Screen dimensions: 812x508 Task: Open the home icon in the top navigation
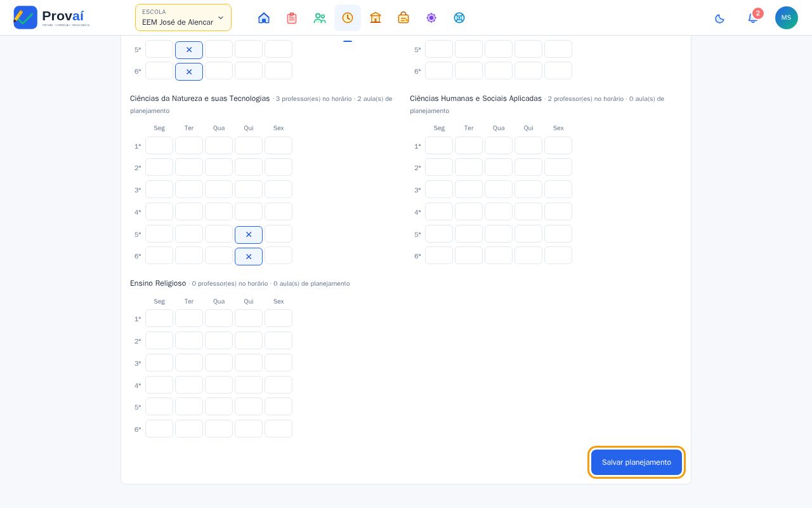[x=264, y=18]
